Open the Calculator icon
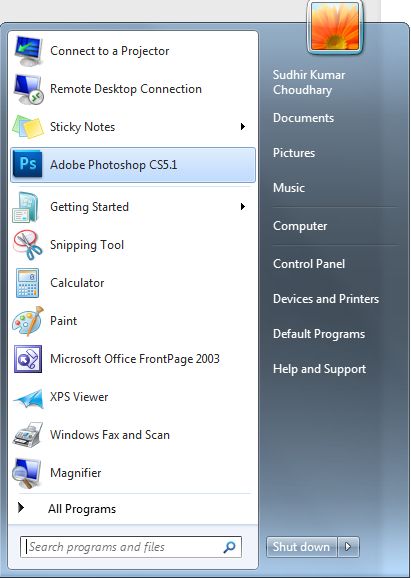This screenshot has width=411, height=578. (x=27, y=283)
